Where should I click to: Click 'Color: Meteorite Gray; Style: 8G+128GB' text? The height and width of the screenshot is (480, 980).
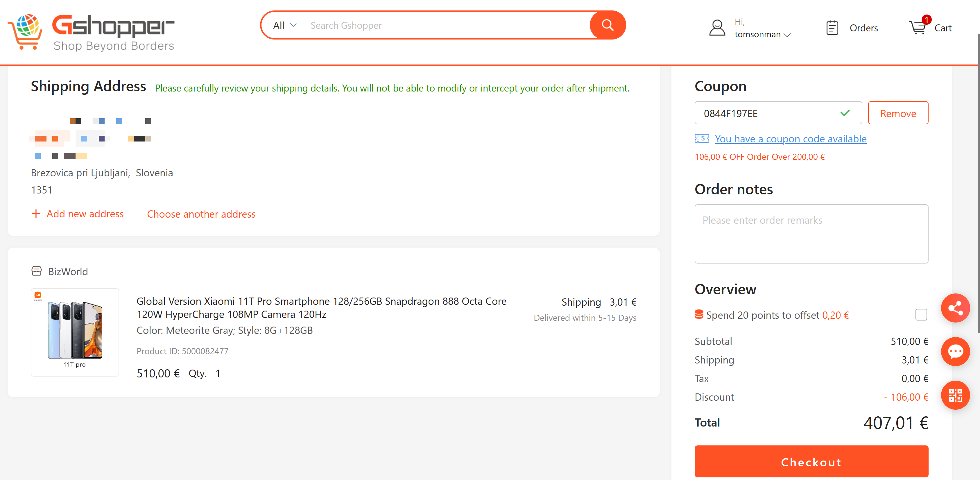225,330
